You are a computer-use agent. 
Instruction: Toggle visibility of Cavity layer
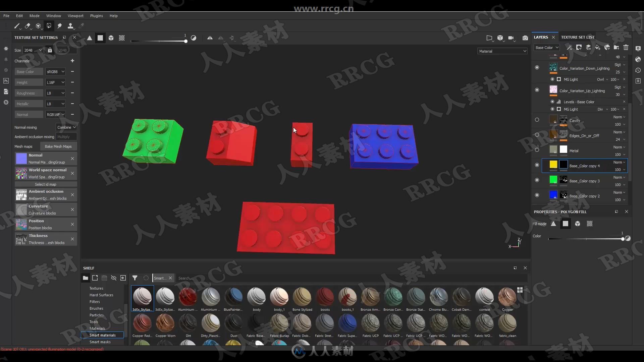(537, 121)
